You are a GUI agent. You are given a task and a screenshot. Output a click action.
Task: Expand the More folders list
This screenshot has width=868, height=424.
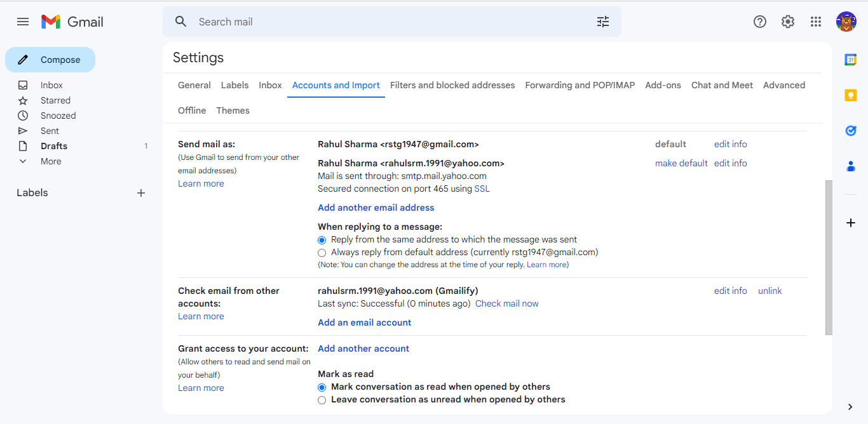point(51,161)
